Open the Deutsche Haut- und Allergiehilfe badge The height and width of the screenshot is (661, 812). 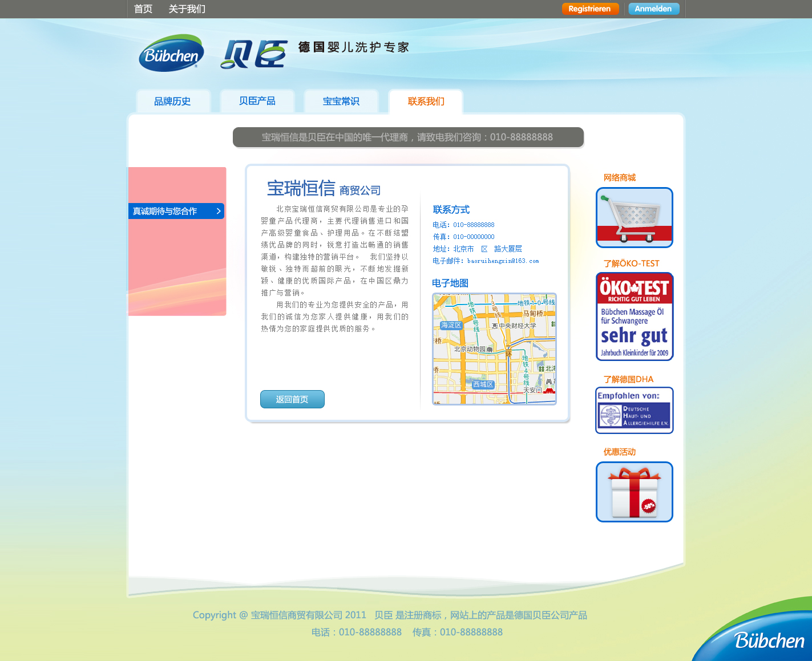coord(635,410)
